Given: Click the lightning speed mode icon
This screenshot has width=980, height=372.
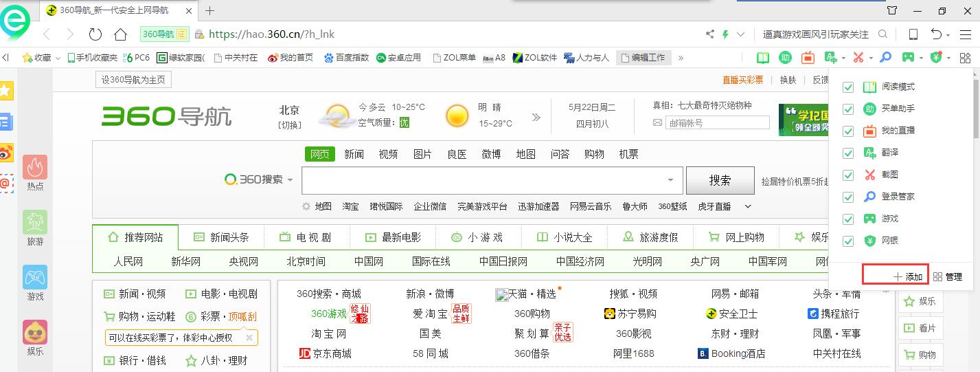Looking at the screenshot, I should click(726, 34).
